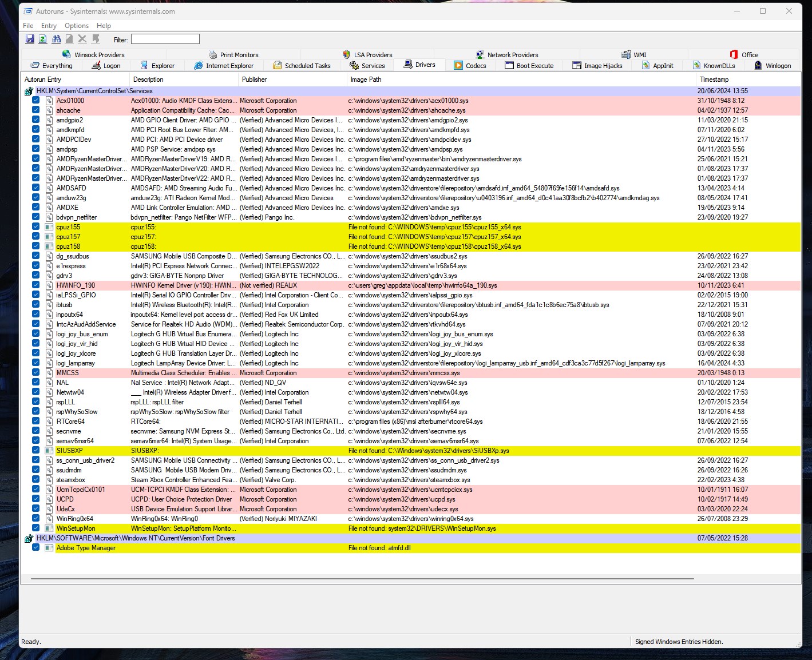Open the Office tab

[x=744, y=55]
